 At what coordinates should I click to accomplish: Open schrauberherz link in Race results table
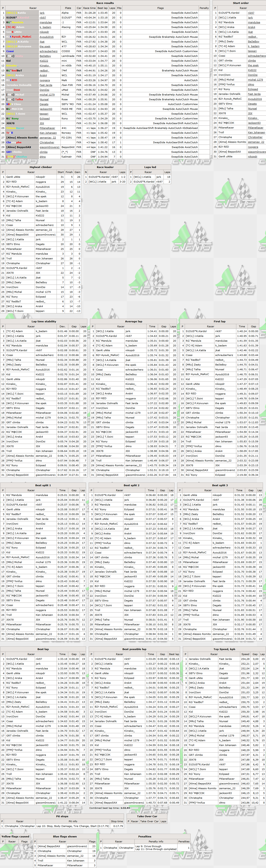[x=48, y=51]
